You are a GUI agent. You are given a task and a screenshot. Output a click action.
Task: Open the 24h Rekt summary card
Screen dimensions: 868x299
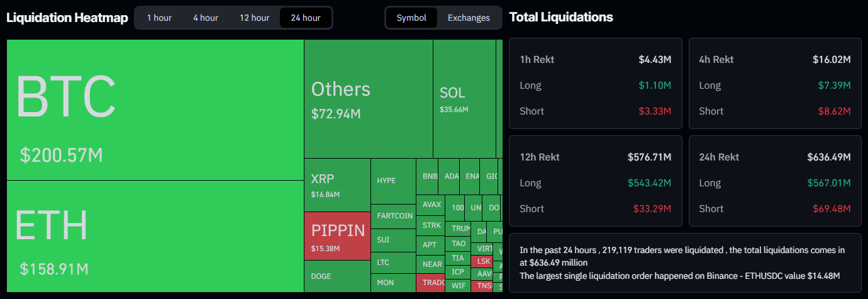tap(775, 181)
